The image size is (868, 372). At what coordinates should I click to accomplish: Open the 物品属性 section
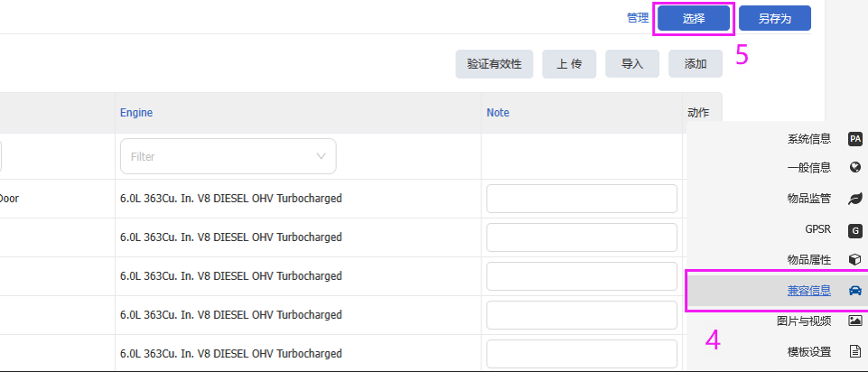[808, 259]
